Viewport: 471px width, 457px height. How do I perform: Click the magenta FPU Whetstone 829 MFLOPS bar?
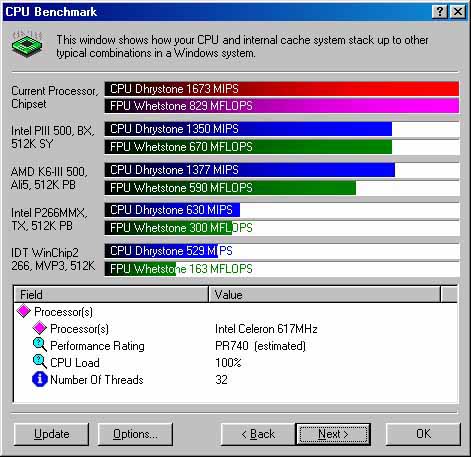(x=282, y=106)
